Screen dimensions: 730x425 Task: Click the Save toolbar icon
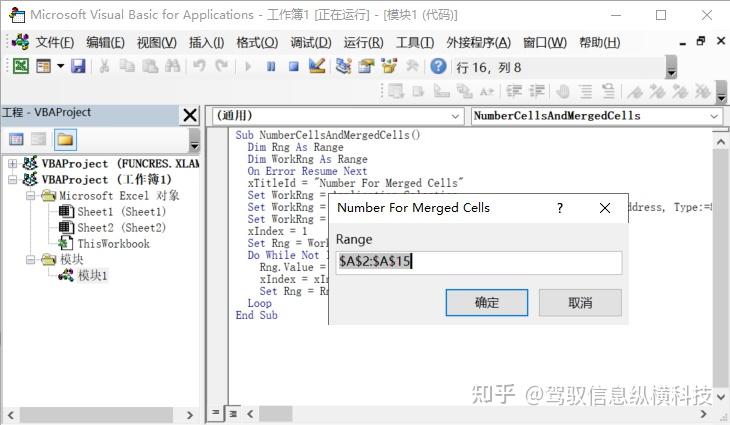pos(78,67)
